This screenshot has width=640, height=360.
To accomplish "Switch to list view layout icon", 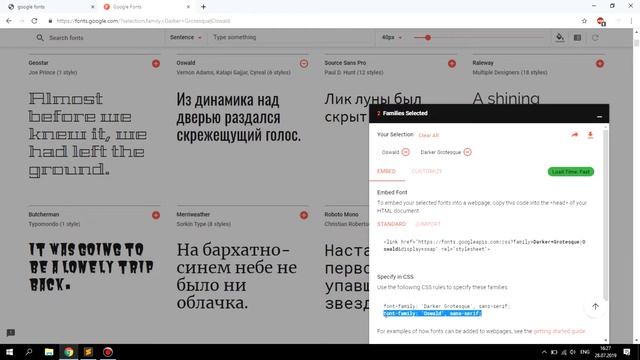I will coord(577,38).
